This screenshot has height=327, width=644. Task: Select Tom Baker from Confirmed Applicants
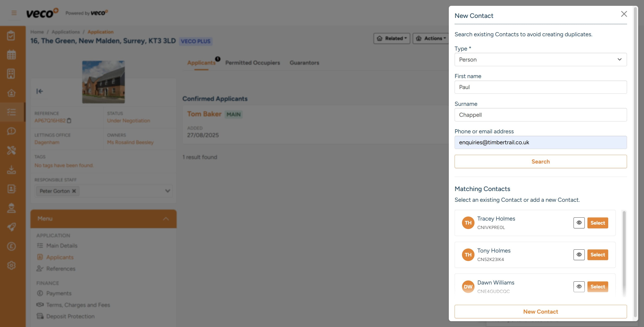205,114
